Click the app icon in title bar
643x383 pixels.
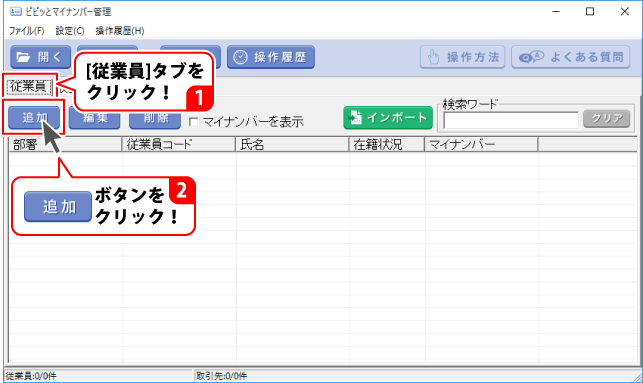[15, 11]
